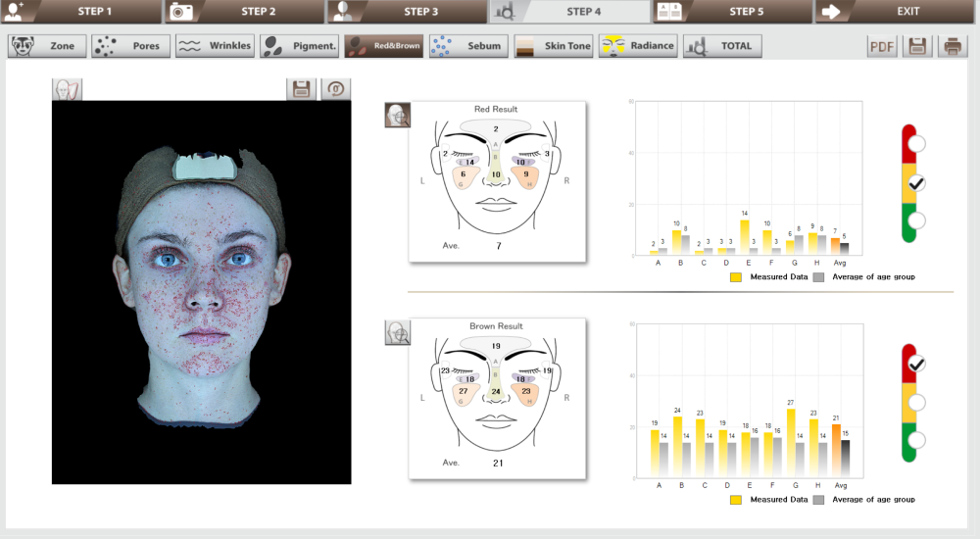This screenshot has width=980, height=539.
Task: Show the Wrinkles analysis
Action: coord(216,46)
